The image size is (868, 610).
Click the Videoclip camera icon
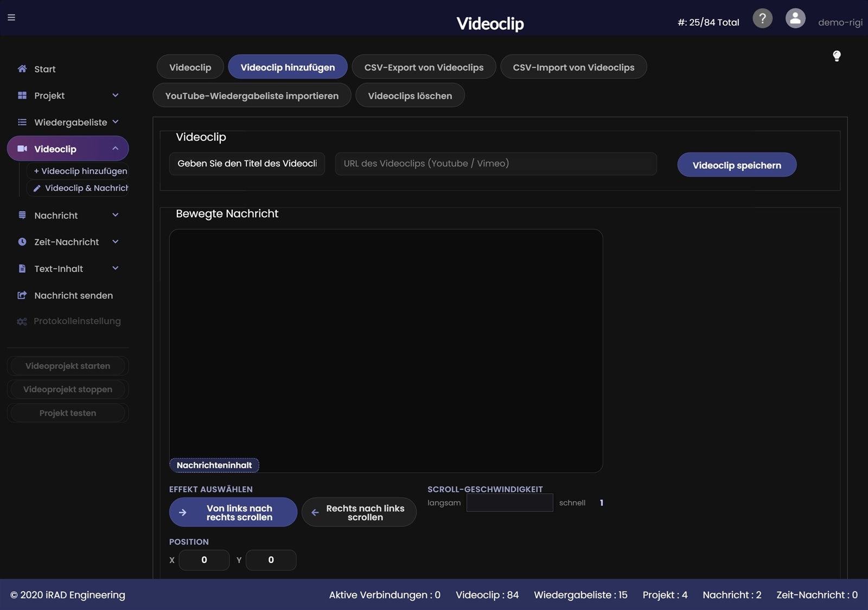tap(22, 149)
